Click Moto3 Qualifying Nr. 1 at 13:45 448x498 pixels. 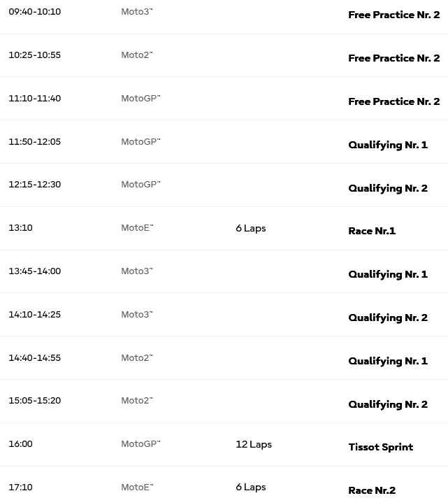388,274
